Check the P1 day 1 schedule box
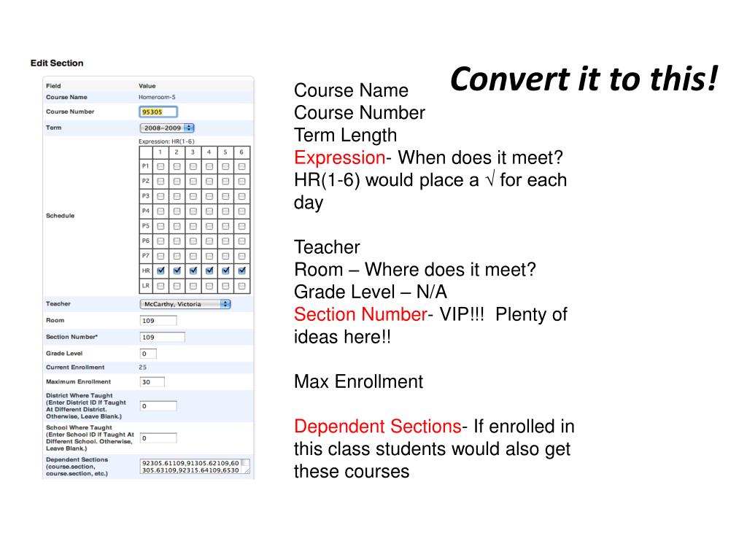 [x=160, y=167]
